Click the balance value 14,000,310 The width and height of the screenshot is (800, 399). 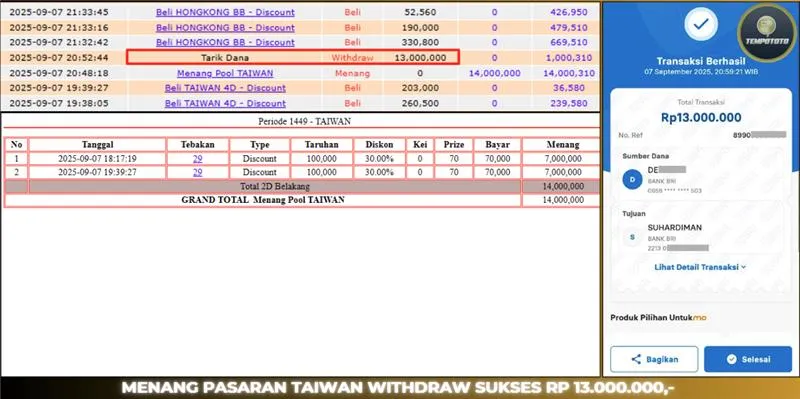[568, 73]
